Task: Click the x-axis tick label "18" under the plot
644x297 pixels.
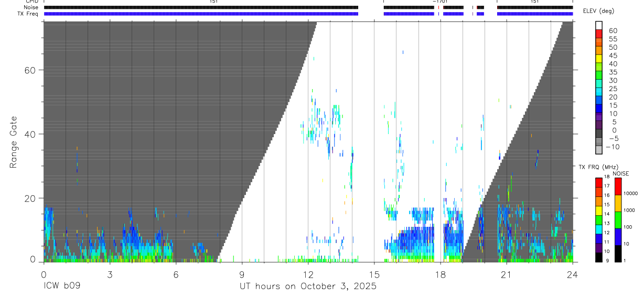Action: [440, 274]
